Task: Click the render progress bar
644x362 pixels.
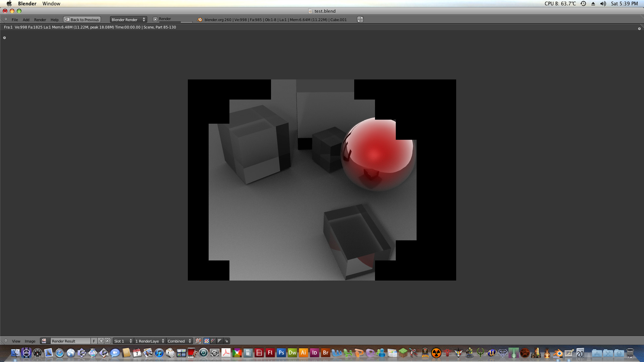Action: 176,22
